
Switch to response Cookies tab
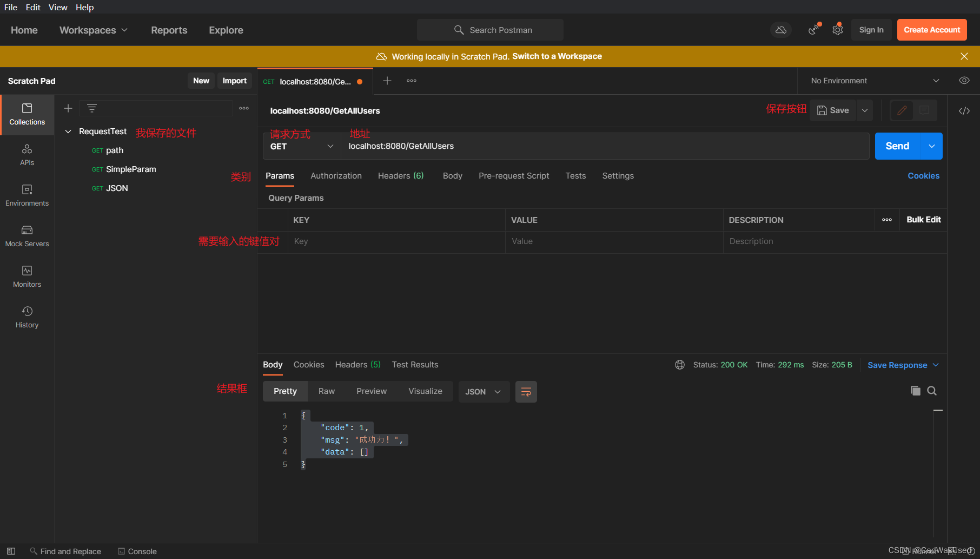309,365
